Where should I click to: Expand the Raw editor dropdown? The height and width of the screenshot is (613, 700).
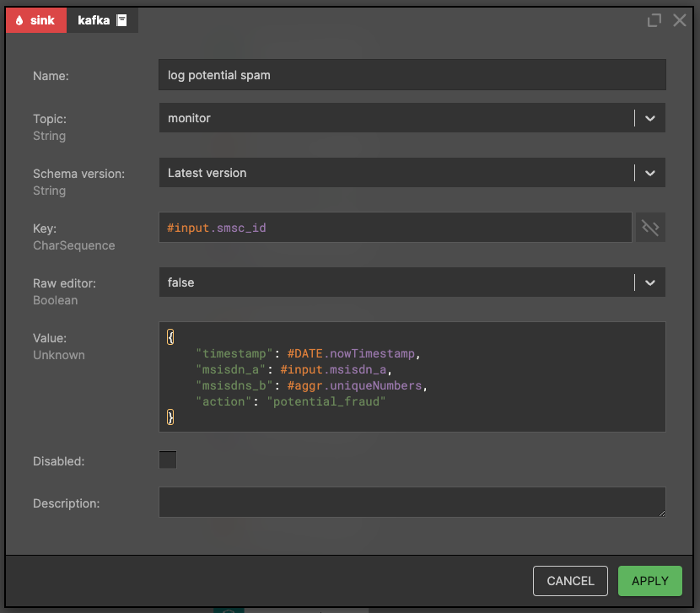[x=650, y=282]
